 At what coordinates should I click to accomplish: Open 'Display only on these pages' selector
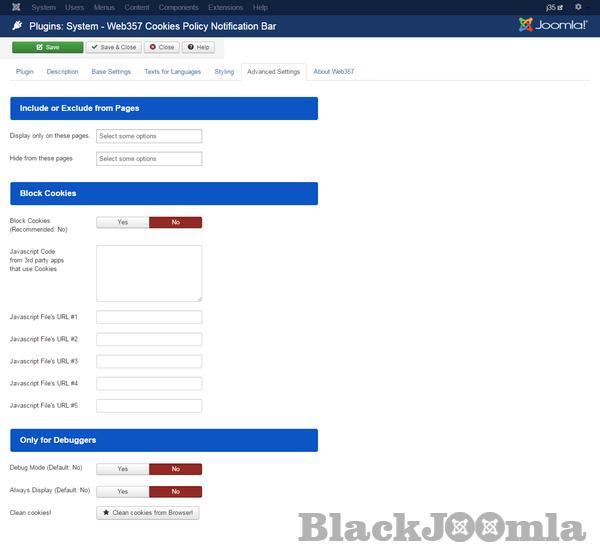[149, 136]
